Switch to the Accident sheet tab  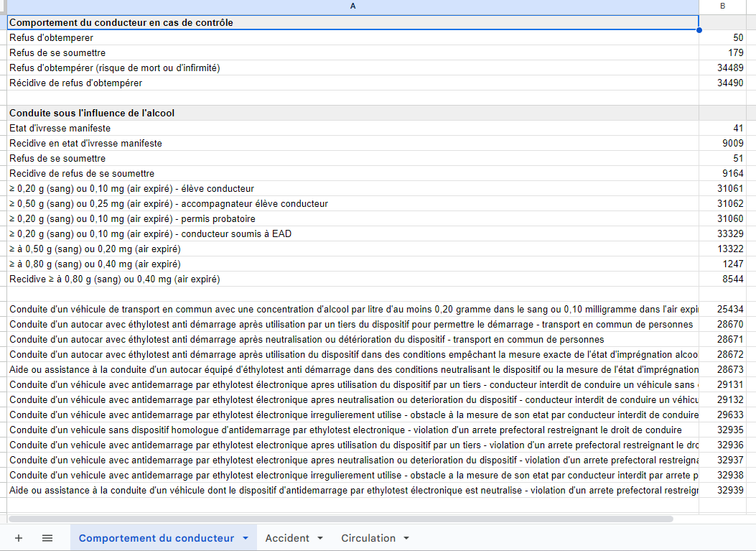pyautogui.click(x=287, y=538)
